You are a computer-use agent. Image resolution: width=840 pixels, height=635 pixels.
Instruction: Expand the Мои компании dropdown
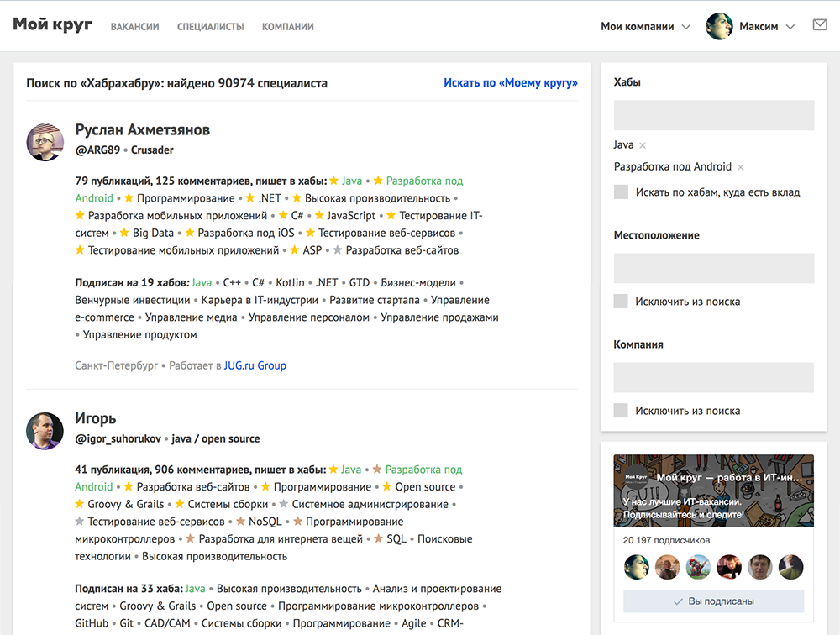tap(645, 27)
